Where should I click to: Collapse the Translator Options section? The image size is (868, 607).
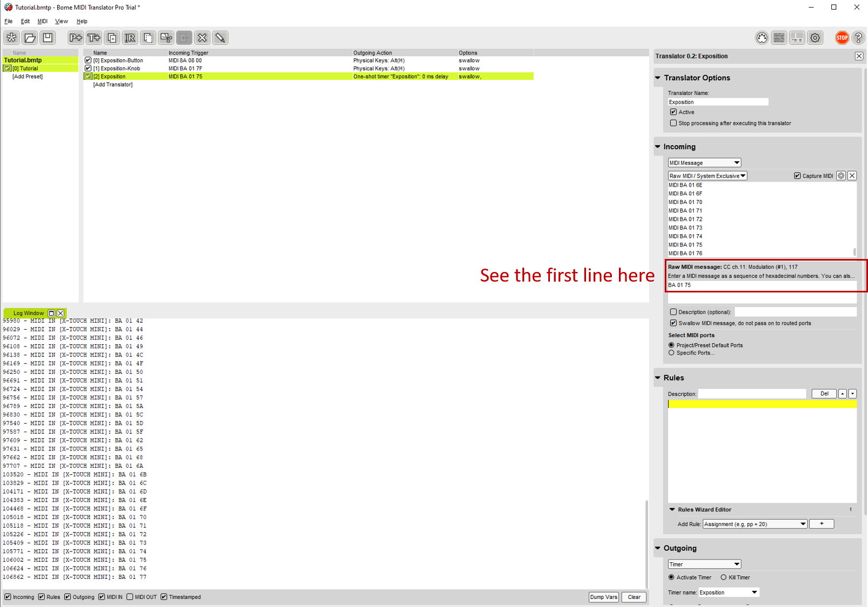(x=658, y=78)
